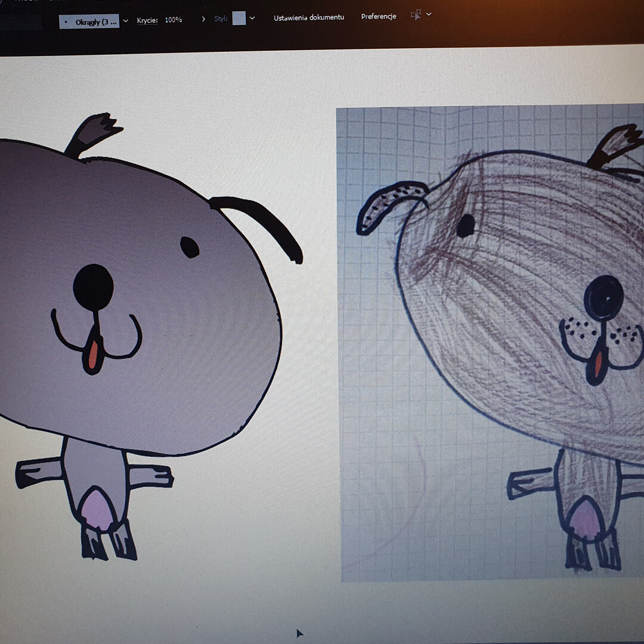Click the align-to-selection icon
The width and height of the screenshot is (644, 644).
pos(416,15)
